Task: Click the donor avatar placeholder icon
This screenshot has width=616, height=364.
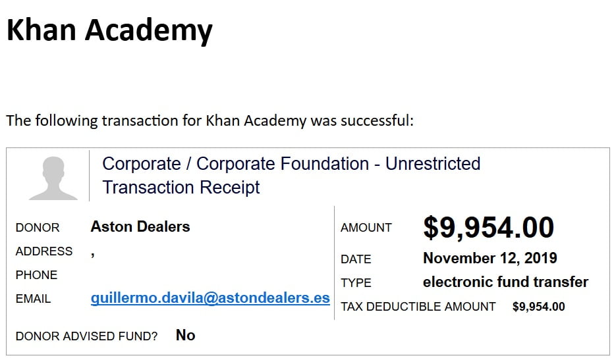Action: pyautogui.click(x=53, y=178)
